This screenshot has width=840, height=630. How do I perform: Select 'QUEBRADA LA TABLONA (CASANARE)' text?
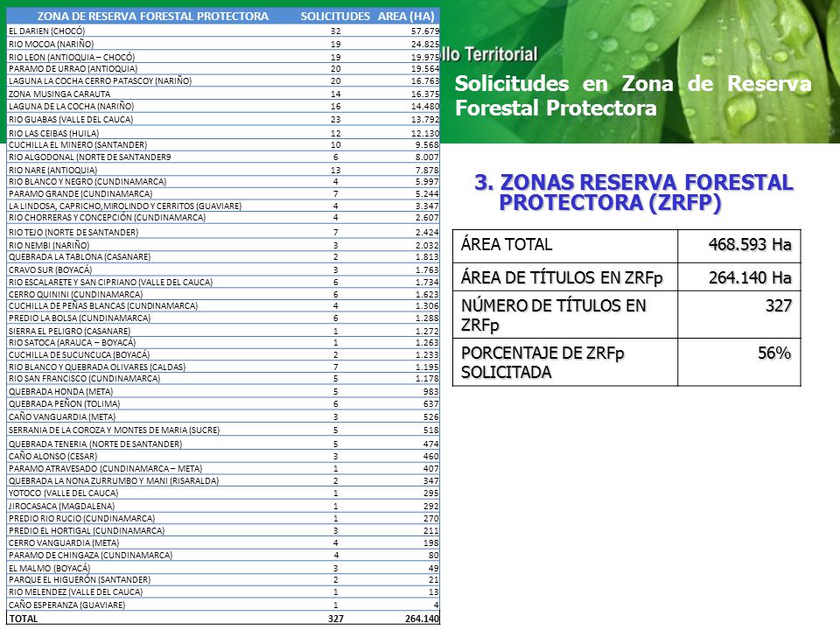(80, 256)
